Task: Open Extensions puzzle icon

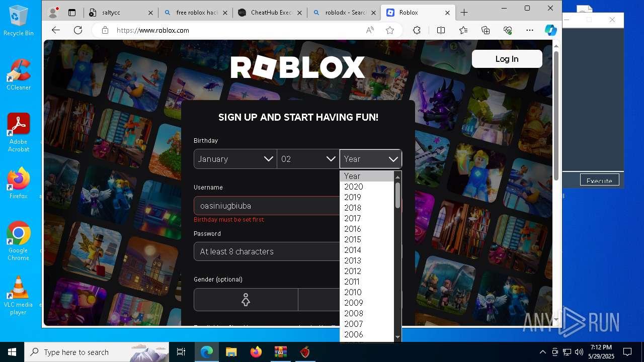Action: pos(417,30)
